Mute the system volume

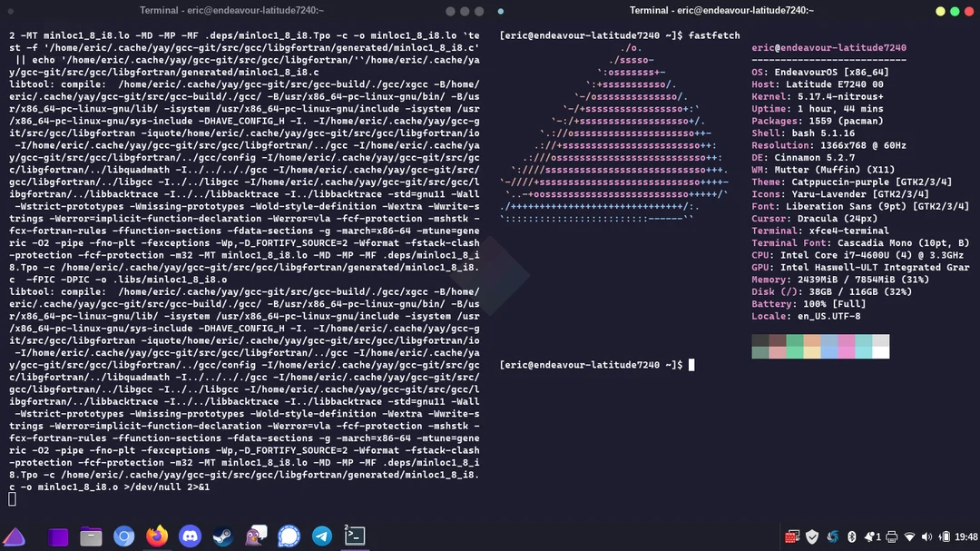tap(926, 536)
